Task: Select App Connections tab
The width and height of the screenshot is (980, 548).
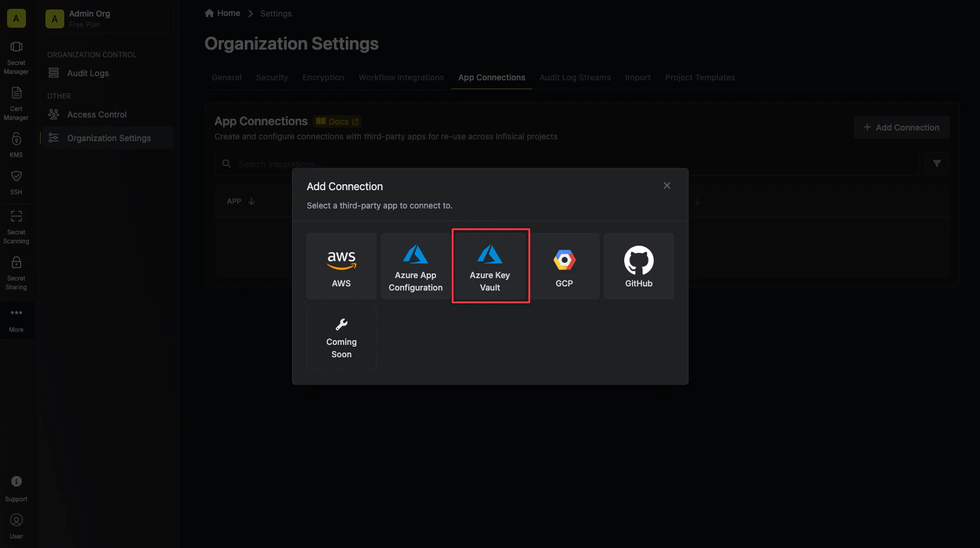Action: click(491, 77)
